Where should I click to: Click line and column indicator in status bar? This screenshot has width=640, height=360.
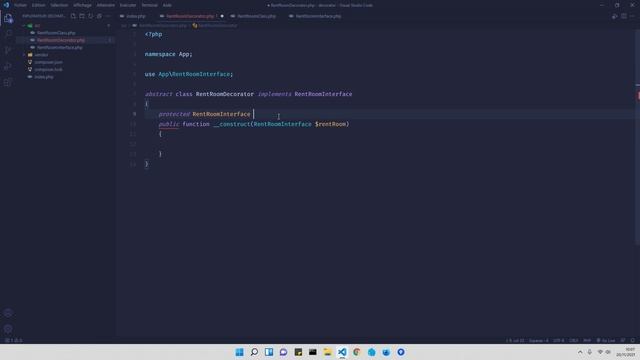click(x=515, y=340)
